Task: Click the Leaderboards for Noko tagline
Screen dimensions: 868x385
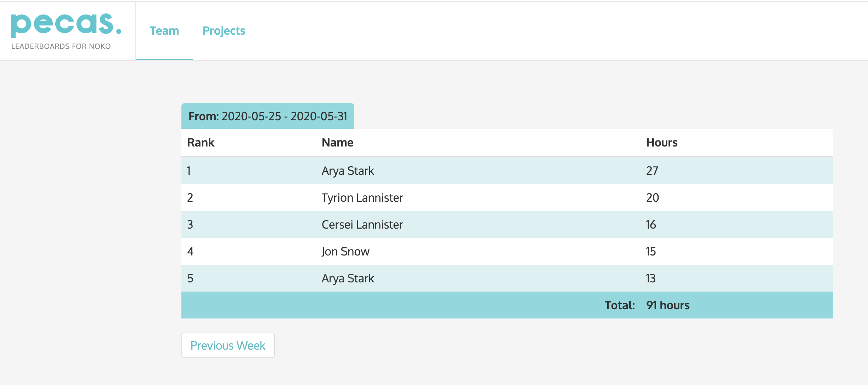Action: tap(61, 46)
